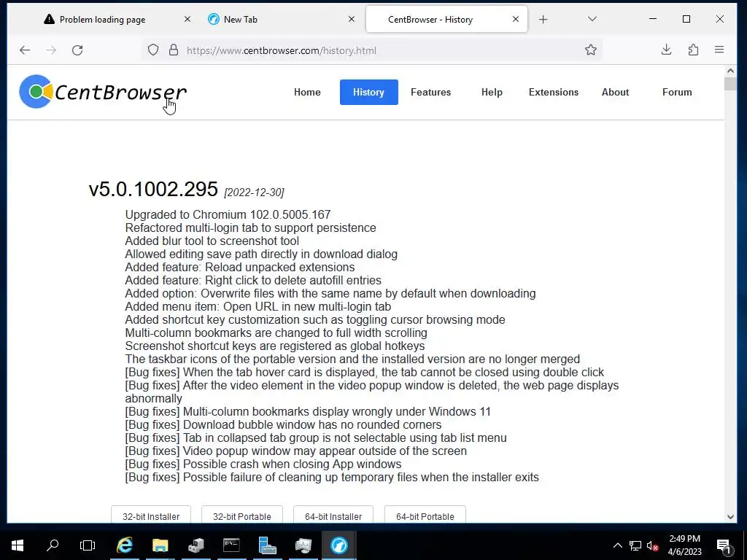The width and height of the screenshot is (747, 560).
Task: Visit the Forum link
Action: pos(677,93)
